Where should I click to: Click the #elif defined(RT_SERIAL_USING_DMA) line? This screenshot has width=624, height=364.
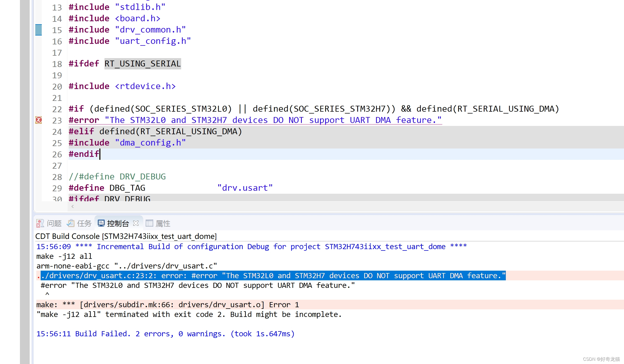[x=155, y=131]
